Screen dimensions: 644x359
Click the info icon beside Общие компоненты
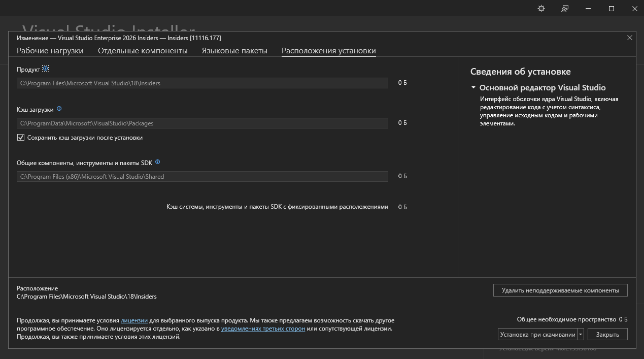(157, 162)
